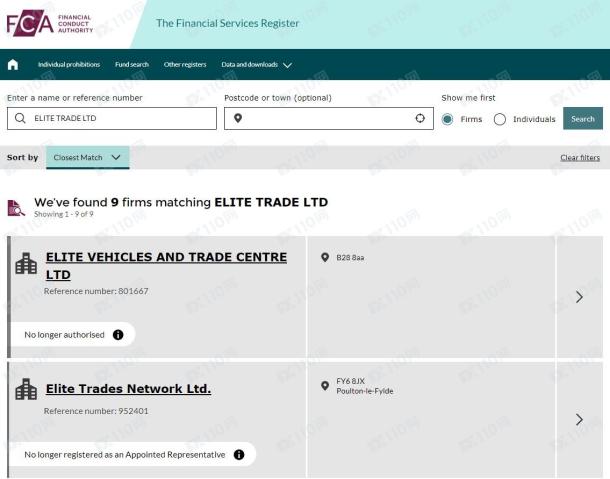Click The Financial Services Register title
The height and width of the screenshot is (479, 610).
pyautogui.click(x=228, y=23)
